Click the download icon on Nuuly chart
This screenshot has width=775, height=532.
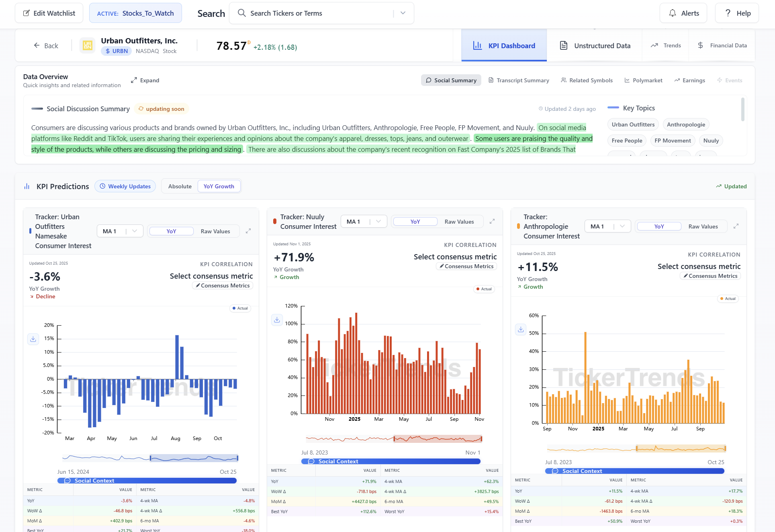coord(277,320)
